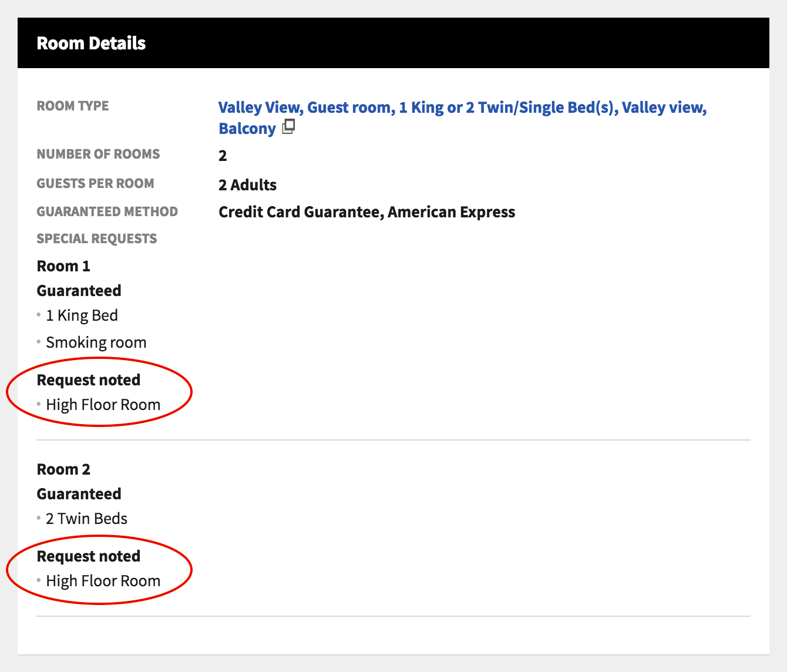Select the Room 1 heading

(63, 266)
